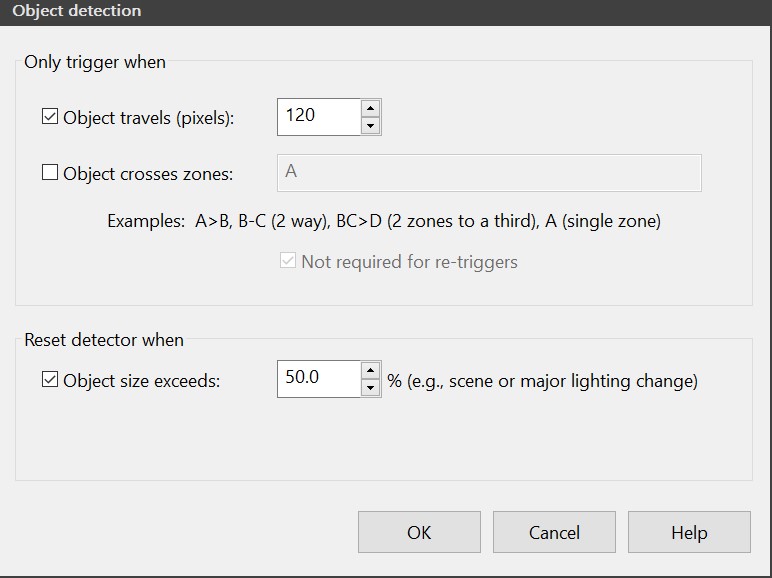This screenshot has height=578, width=772.
Task: Enable the Object crosses zones checkbox
Action: click(x=50, y=173)
